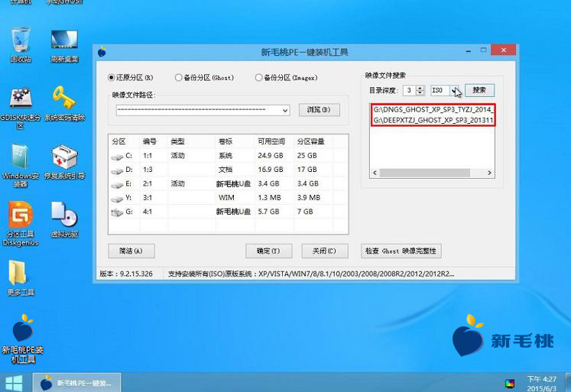Image resolution: width=571 pixels, height=392 pixels.
Task: Click the 浏览 (B) browse button
Action: 319,109
